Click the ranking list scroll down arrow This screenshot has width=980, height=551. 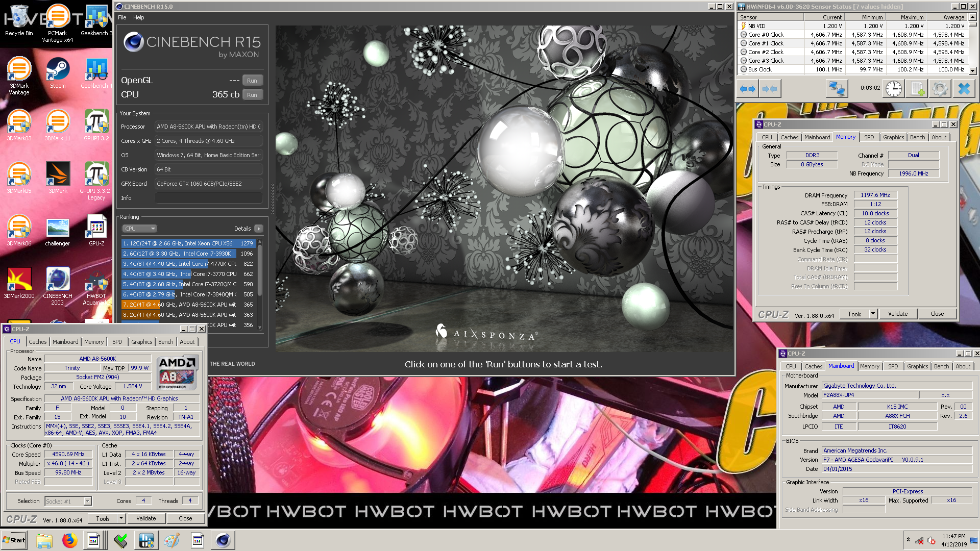pos(260,328)
